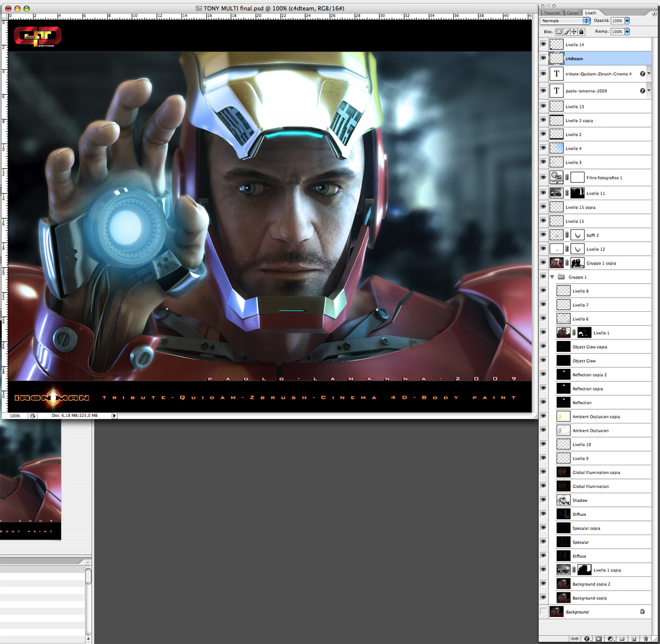Viewport: 660px width, 644px height.
Task: Click the status bar icon beside the 100% zoom field
Action: pos(33,416)
